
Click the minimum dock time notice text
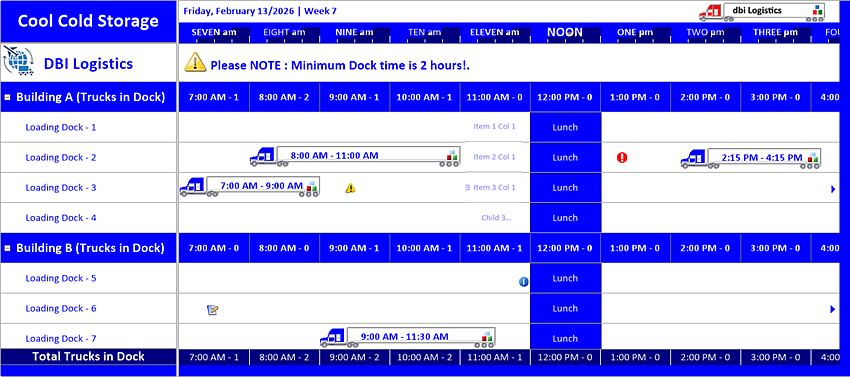click(x=340, y=66)
